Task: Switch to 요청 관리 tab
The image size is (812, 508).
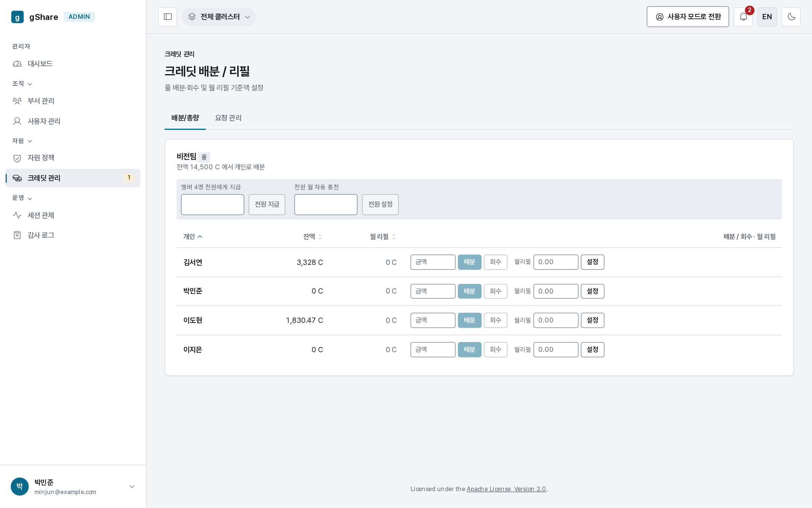Action: pos(228,118)
